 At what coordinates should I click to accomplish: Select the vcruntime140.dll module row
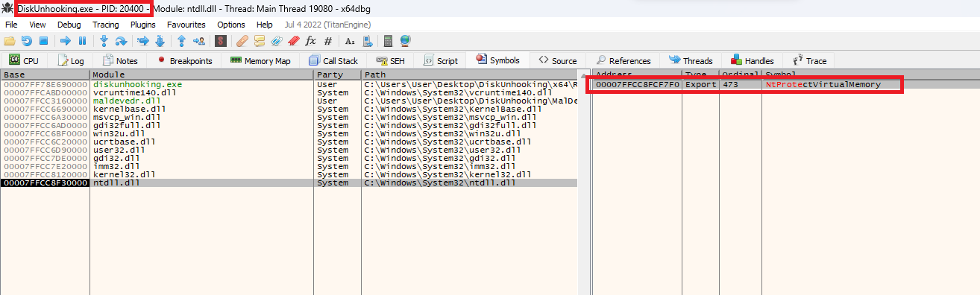coord(289,92)
